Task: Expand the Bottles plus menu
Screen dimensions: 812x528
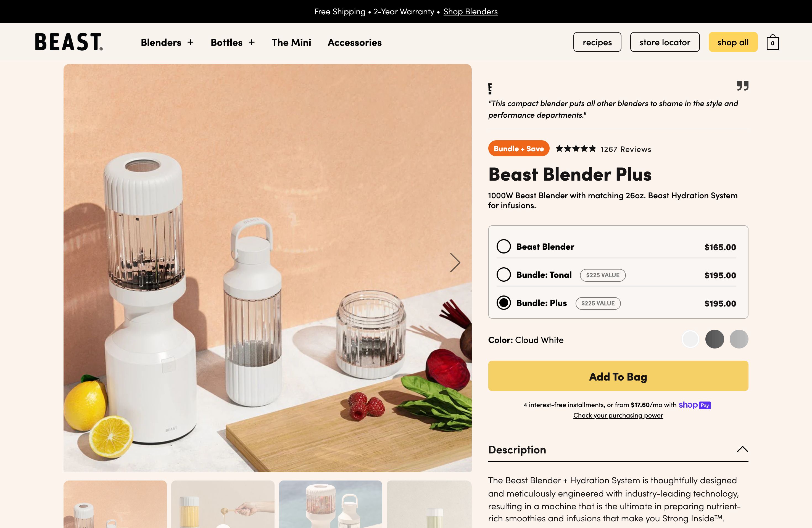Action: pos(251,42)
